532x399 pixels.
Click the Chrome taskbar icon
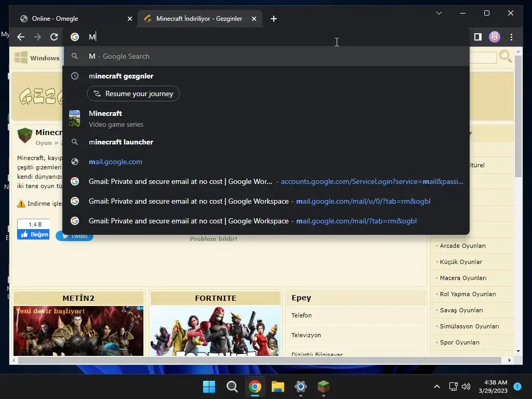255,387
